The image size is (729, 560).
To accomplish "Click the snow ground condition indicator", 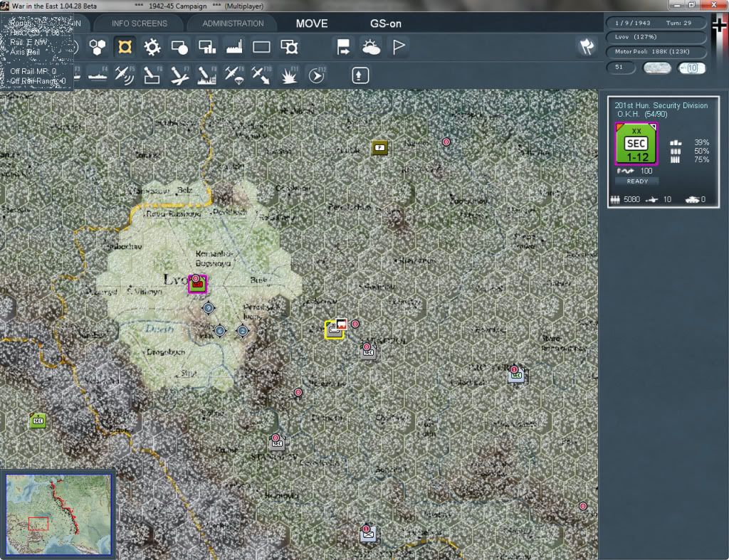I will (656, 68).
